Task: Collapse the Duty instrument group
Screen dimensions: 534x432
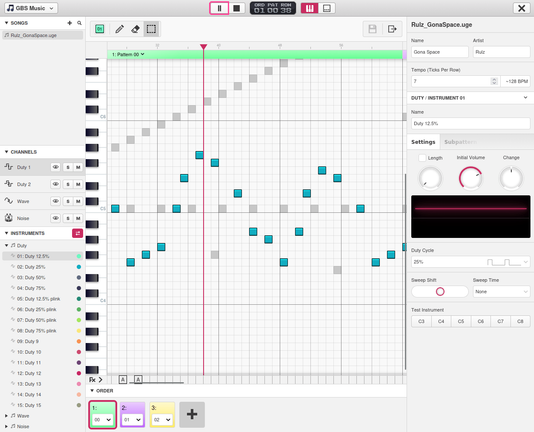Action: [6, 245]
